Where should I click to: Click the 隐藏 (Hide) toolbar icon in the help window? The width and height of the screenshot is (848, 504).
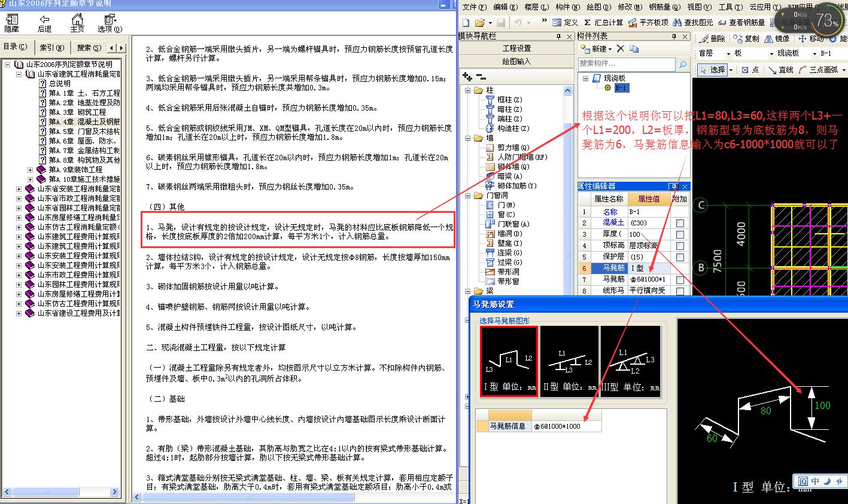click(x=11, y=23)
